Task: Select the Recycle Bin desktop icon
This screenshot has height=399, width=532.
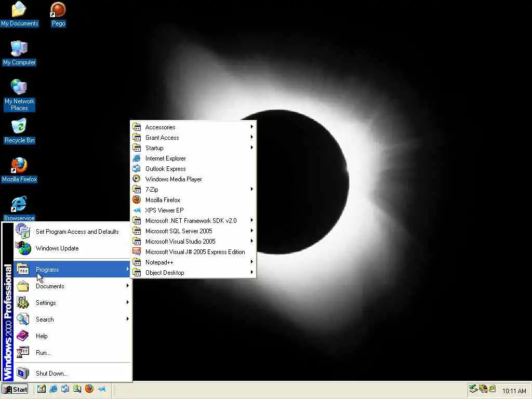Action: (19, 131)
